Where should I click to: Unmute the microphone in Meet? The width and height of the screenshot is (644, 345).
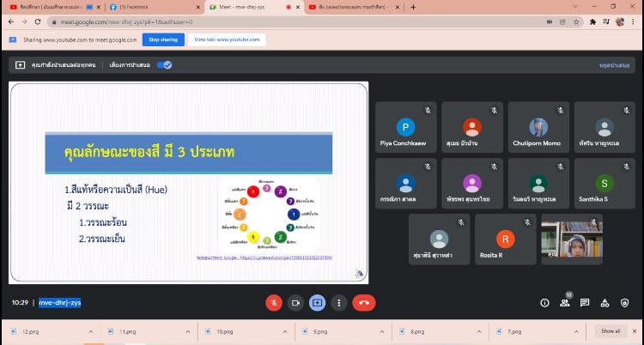[x=274, y=302]
